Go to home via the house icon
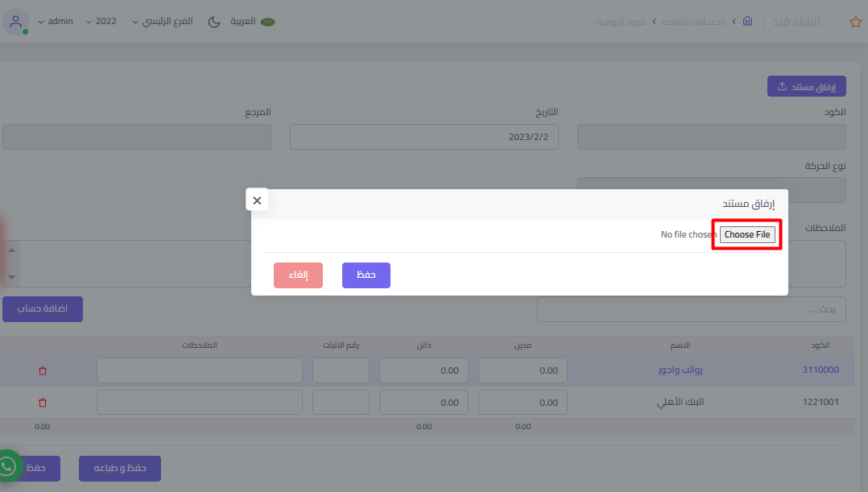The height and width of the screenshot is (492, 868). [748, 21]
